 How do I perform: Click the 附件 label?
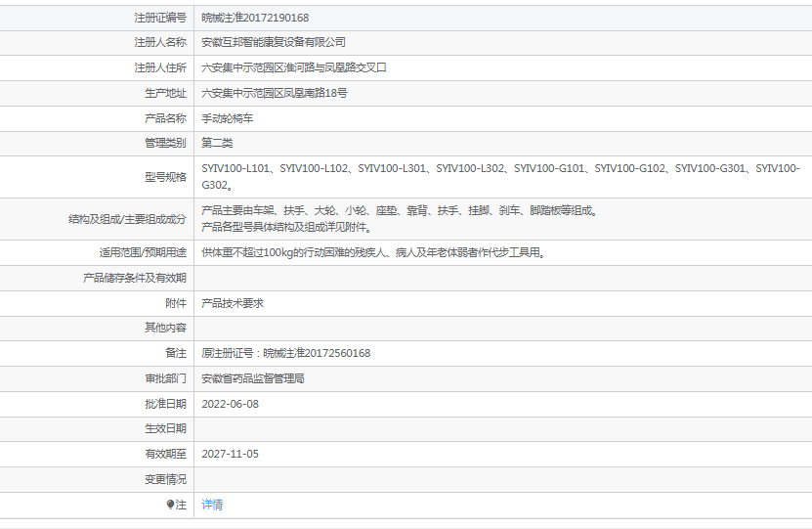pyautogui.click(x=176, y=304)
